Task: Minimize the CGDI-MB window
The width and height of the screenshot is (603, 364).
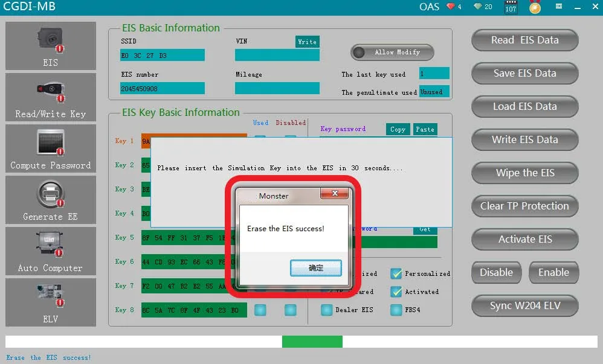Action: [x=577, y=7]
